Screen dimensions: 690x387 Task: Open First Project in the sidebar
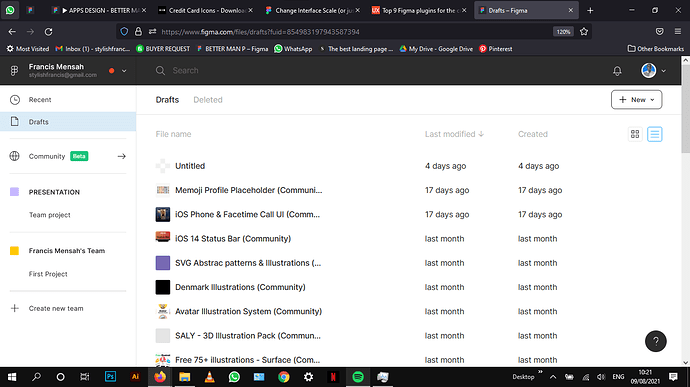pyautogui.click(x=48, y=274)
